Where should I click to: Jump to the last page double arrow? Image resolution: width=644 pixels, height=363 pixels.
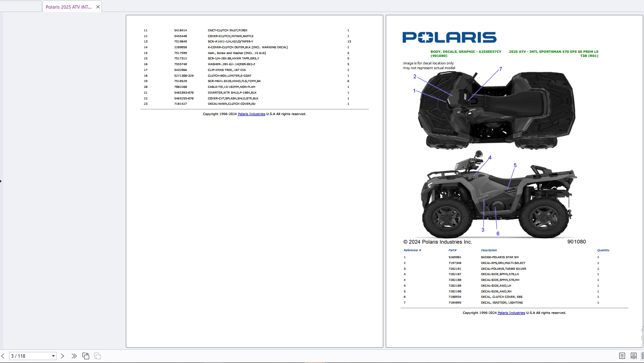pyautogui.click(x=74, y=356)
